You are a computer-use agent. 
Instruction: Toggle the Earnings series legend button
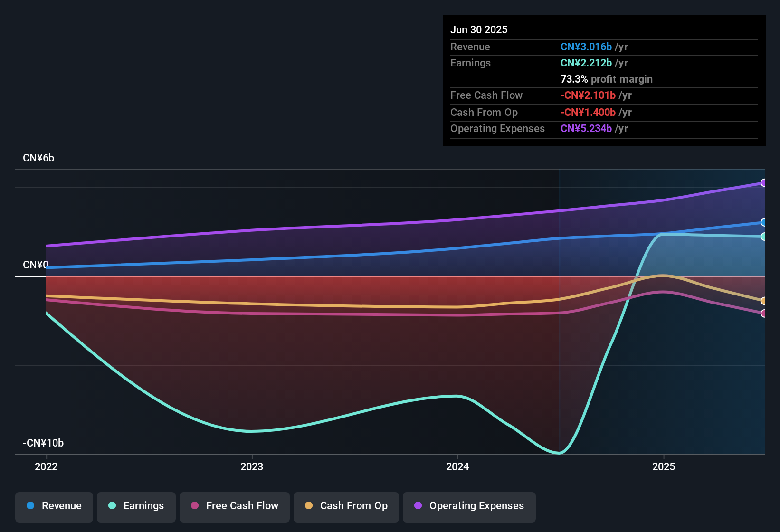136,506
